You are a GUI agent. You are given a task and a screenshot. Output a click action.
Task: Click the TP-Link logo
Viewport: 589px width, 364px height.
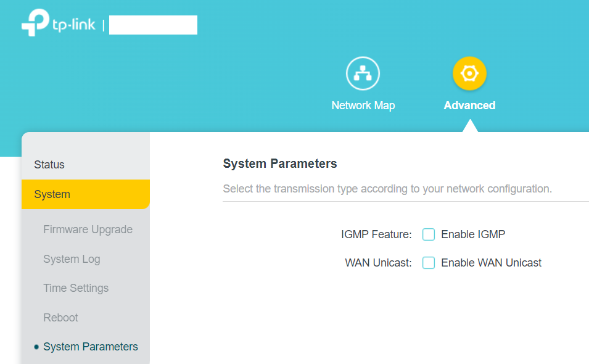58,23
